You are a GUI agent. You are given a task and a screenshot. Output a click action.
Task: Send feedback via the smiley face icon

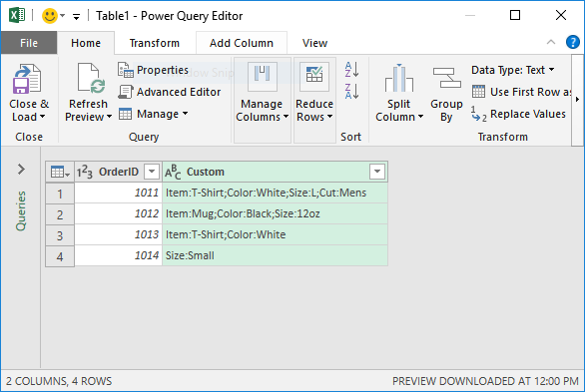coord(49,16)
